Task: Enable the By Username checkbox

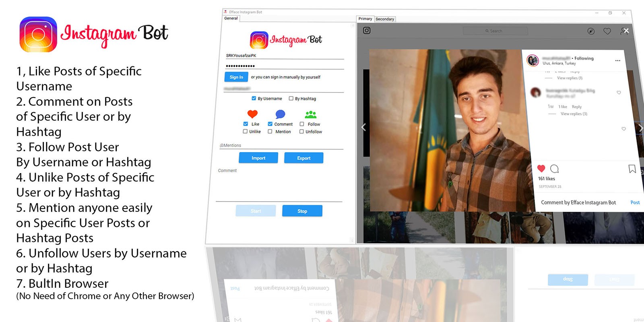Action: pyautogui.click(x=254, y=98)
